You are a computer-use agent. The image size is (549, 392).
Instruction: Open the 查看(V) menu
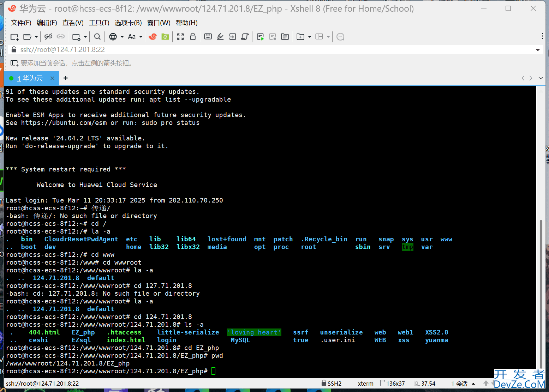(73, 23)
